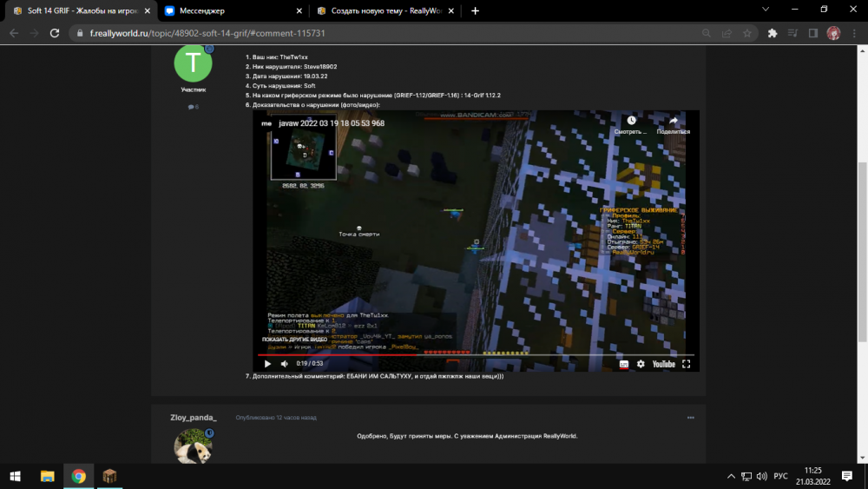
Task: Share this page icon in address bar
Action: coord(727,33)
